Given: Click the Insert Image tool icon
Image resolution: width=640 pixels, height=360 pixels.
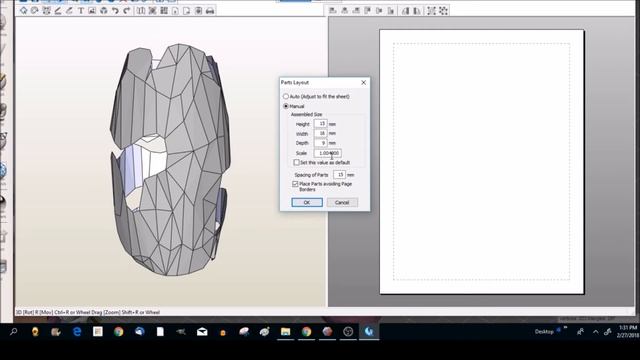Looking at the screenshot, I should pyautogui.click(x=92, y=11).
